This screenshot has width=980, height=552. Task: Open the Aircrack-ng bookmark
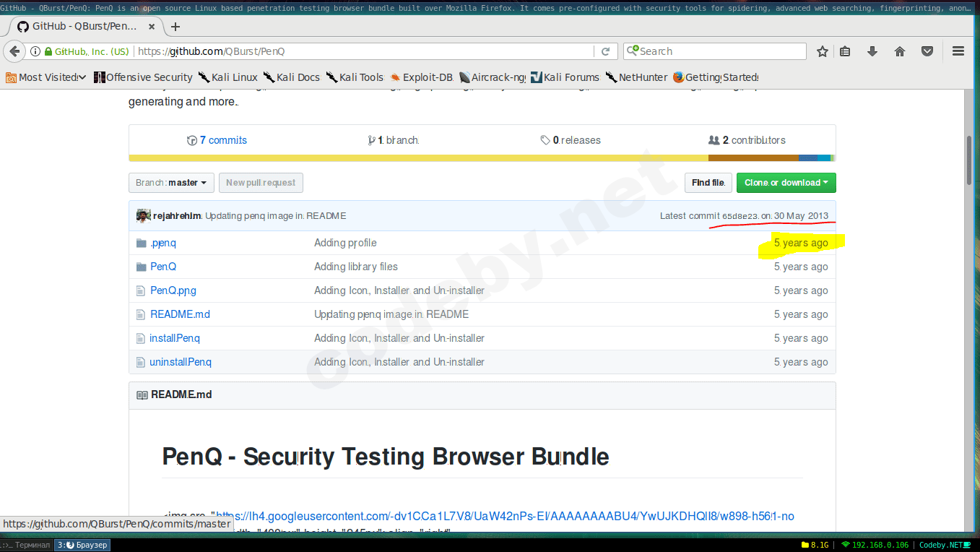(493, 77)
